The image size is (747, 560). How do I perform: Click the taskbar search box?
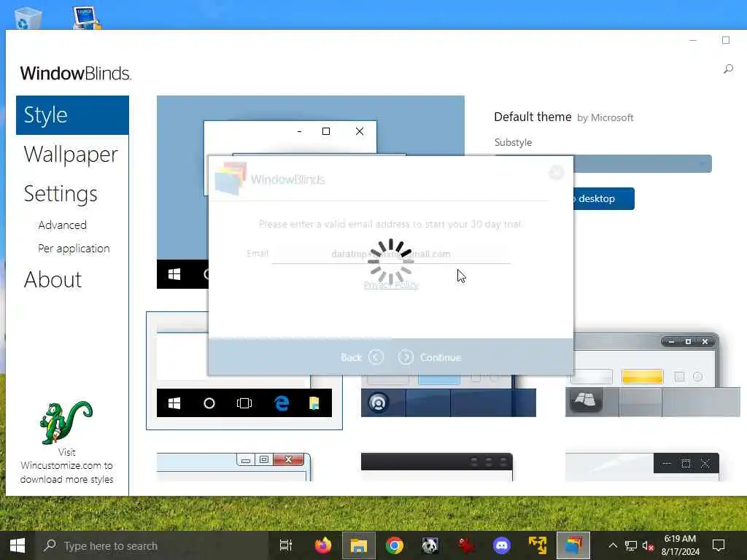[x=152, y=545]
